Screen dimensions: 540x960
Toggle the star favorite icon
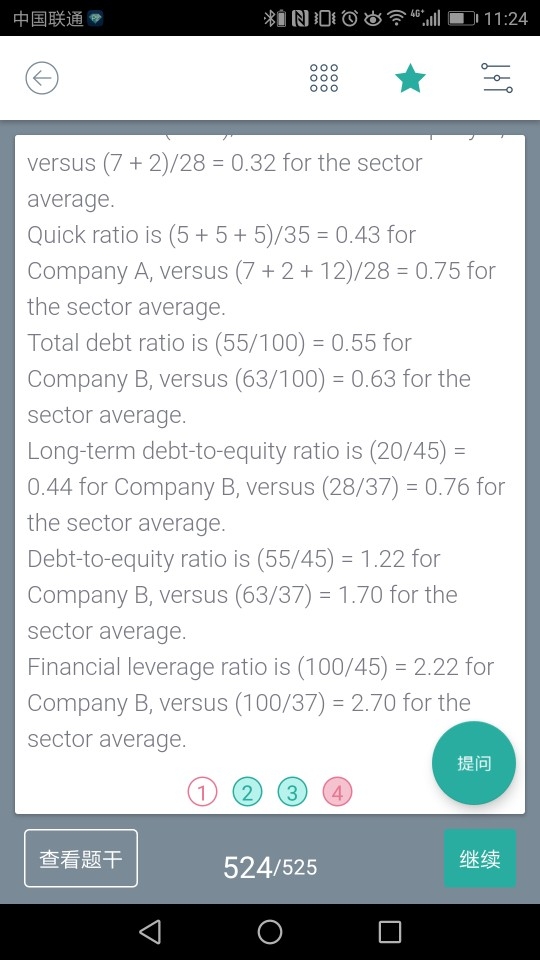click(410, 78)
